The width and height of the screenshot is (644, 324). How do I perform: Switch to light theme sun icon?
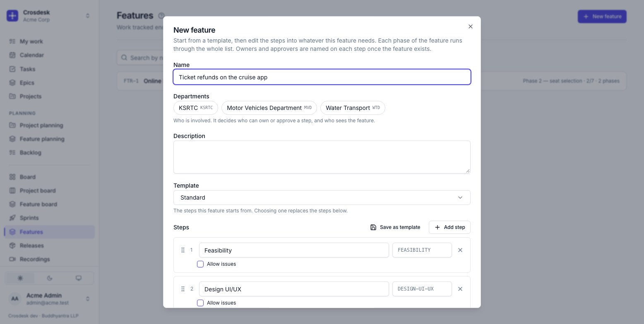(20, 278)
